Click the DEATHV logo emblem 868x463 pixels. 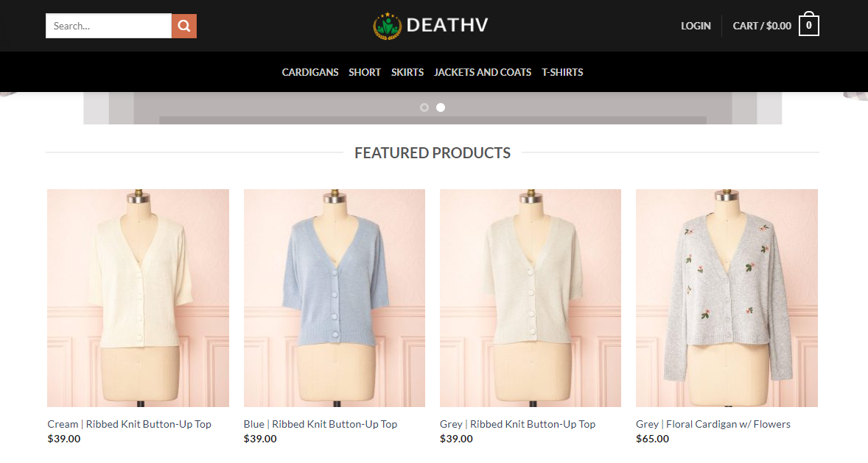[x=387, y=26]
